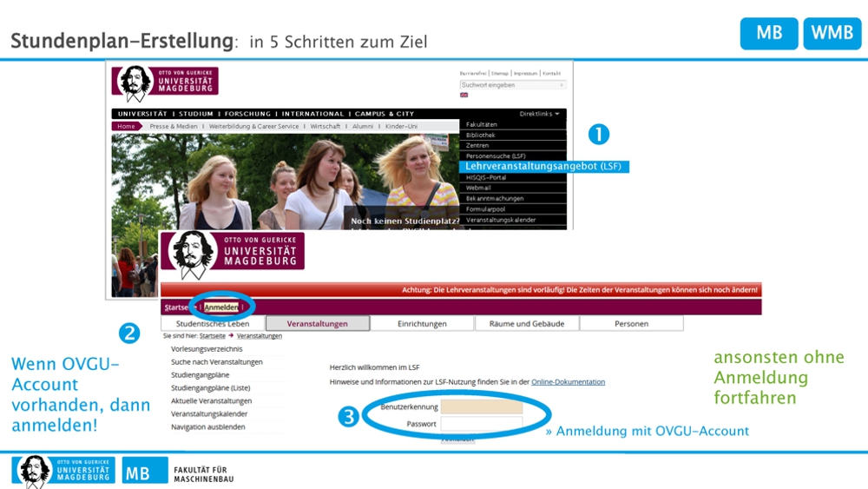Open the Alumni link
The height and width of the screenshot is (489, 868).
coord(363,126)
